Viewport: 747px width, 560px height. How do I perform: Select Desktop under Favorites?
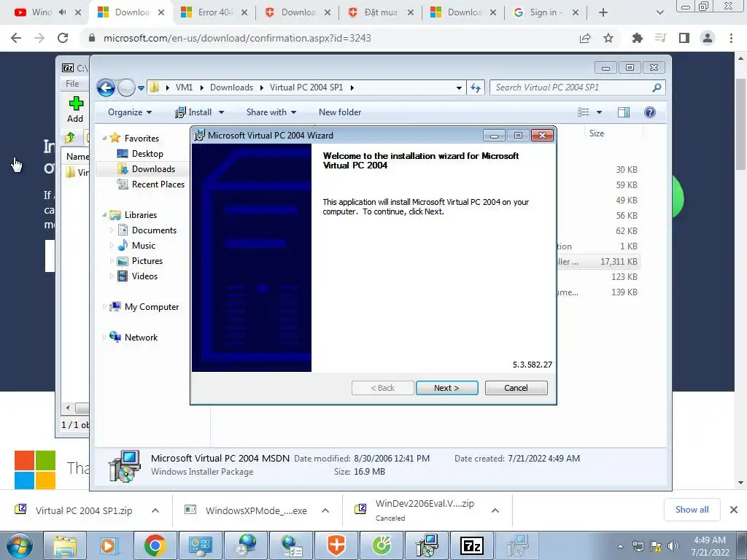click(x=147, y=154)
